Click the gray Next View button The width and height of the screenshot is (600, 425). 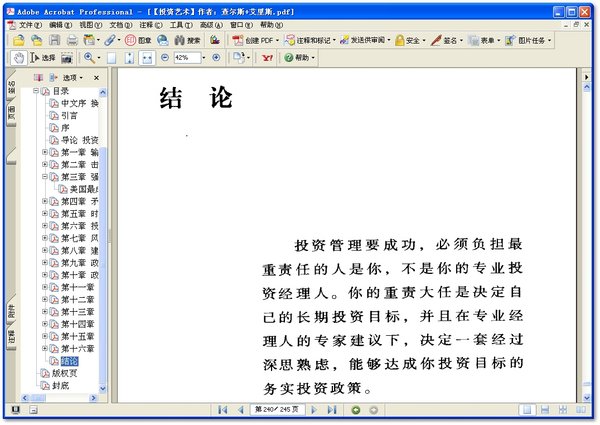(x=373, y=410)
